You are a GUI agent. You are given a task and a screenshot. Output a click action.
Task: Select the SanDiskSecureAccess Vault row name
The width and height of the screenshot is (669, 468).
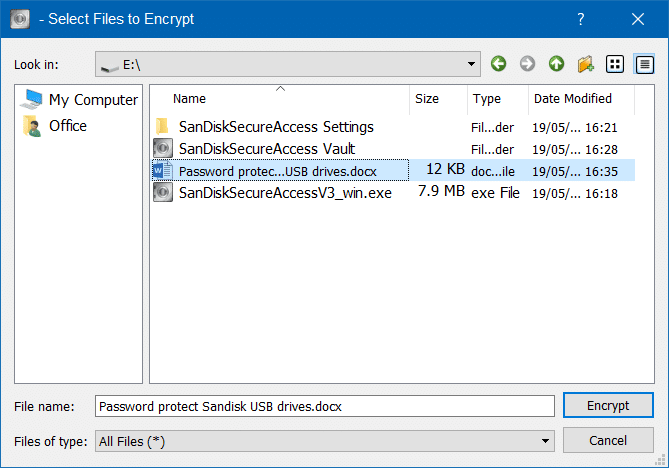[x=267, y=149]
